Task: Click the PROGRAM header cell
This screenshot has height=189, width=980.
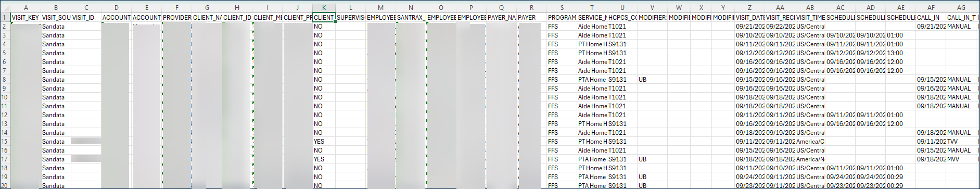Action: point(562,17)
